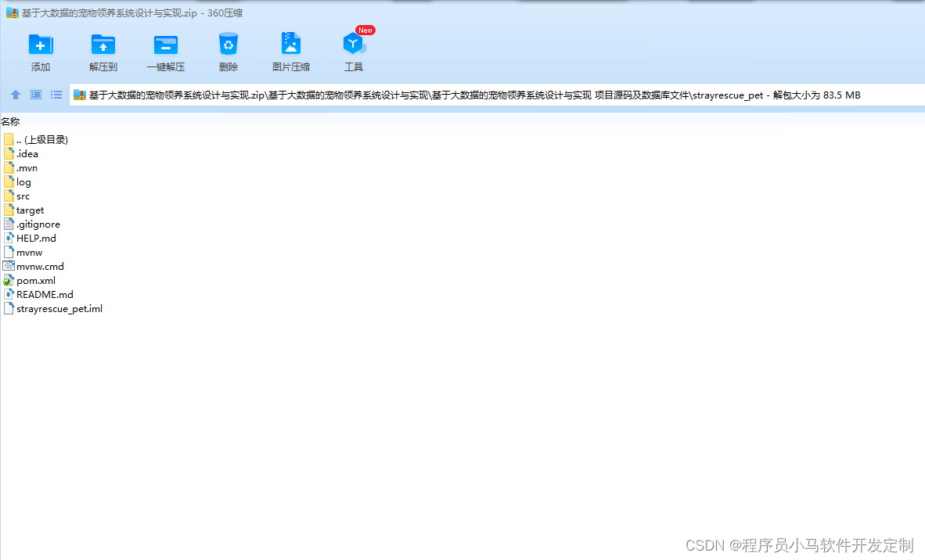Select the log folder

(x=18, y=182)
